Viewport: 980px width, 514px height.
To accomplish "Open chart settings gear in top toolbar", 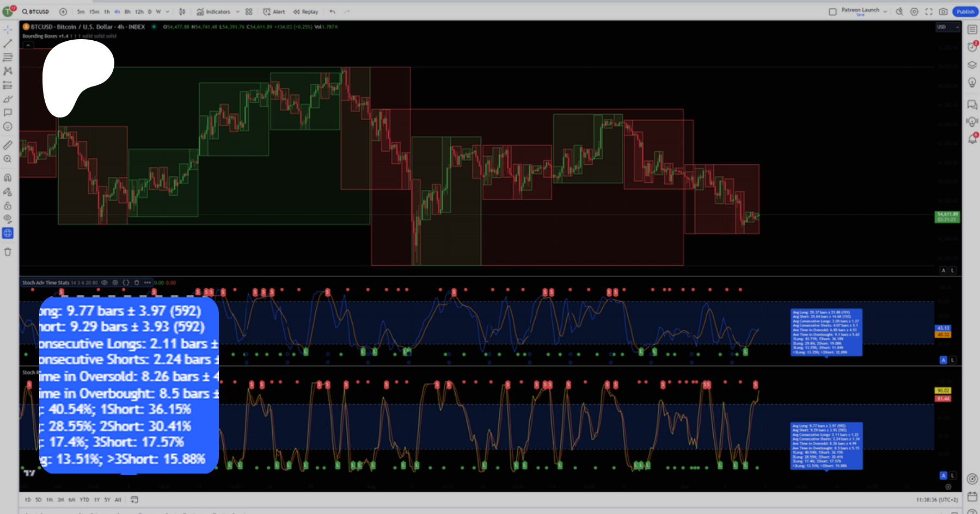I will click(x=914, y=11).
